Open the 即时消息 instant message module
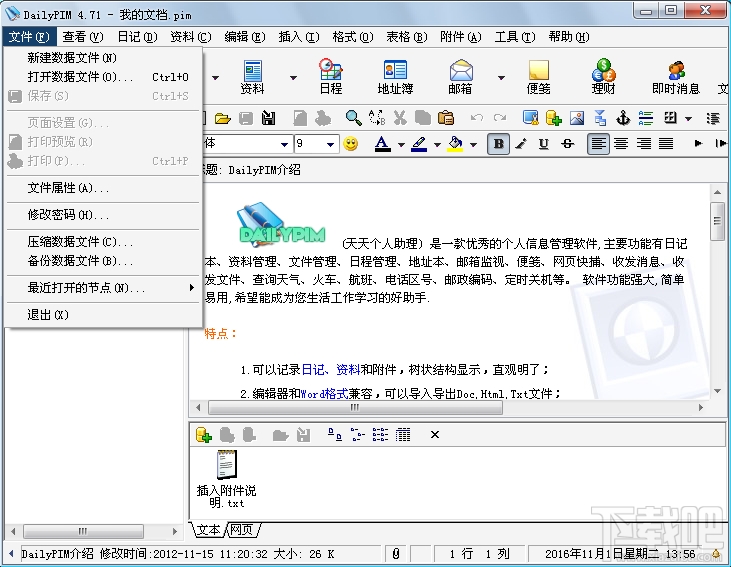 (676, 77)
